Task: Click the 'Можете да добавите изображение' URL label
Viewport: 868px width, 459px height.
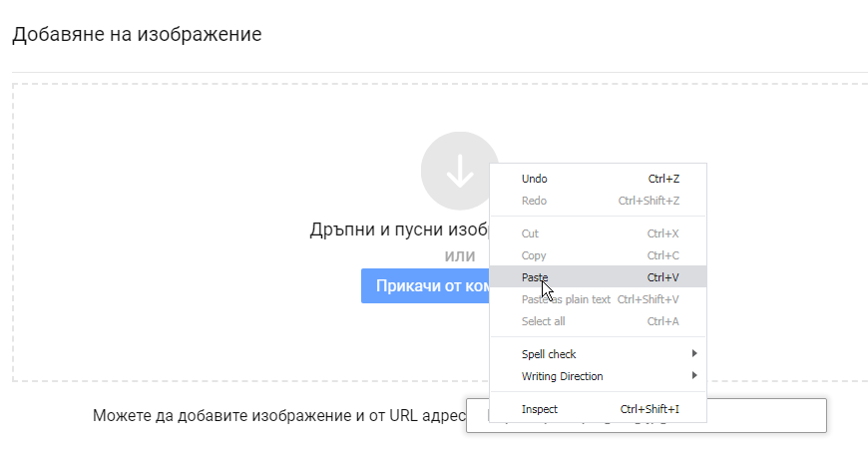Action: [279, 416]
